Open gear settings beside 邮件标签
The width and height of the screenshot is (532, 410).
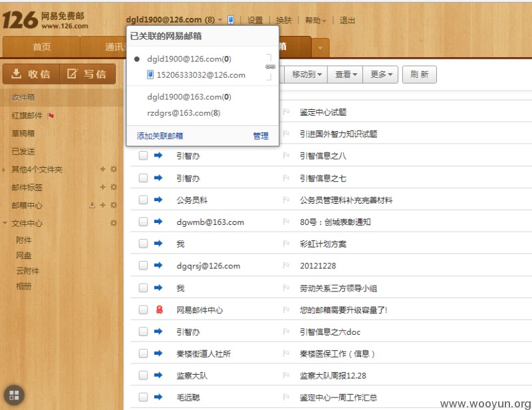click(114, 187)
